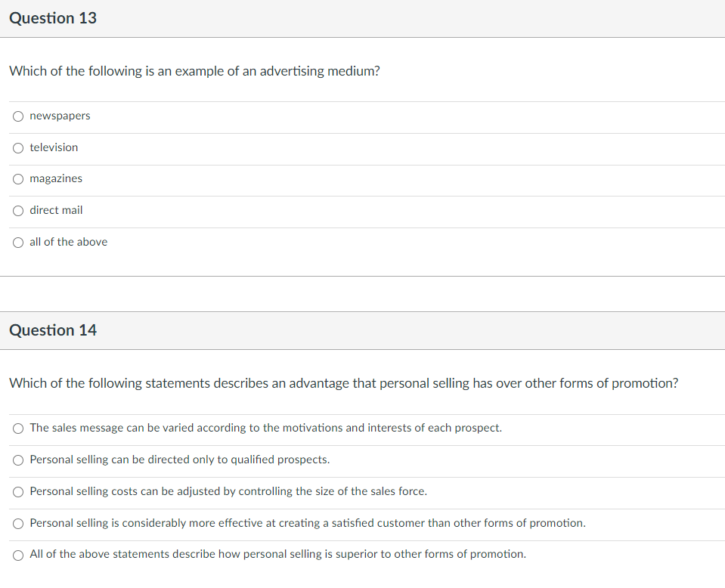This screenshot has width=725, height=588.
Task: Click the newspapers answer label text
Action: pyautogui.click(x=60, y=116)
